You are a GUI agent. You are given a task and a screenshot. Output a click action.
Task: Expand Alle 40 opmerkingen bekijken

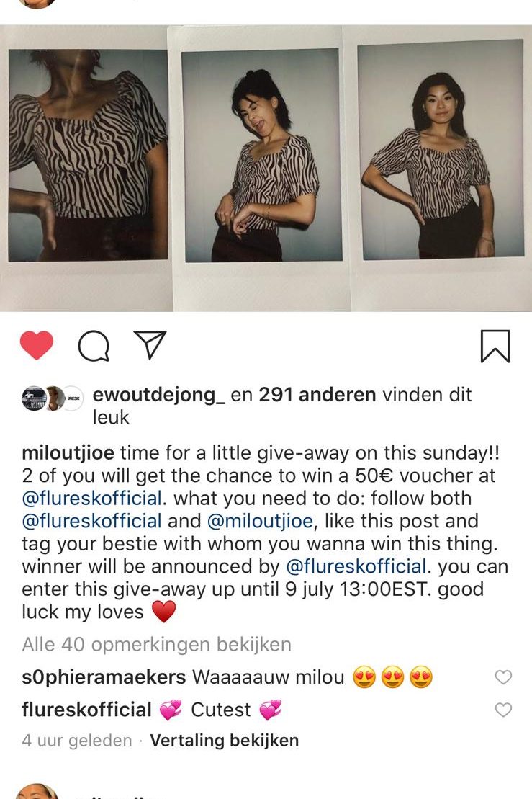[156, 645]
